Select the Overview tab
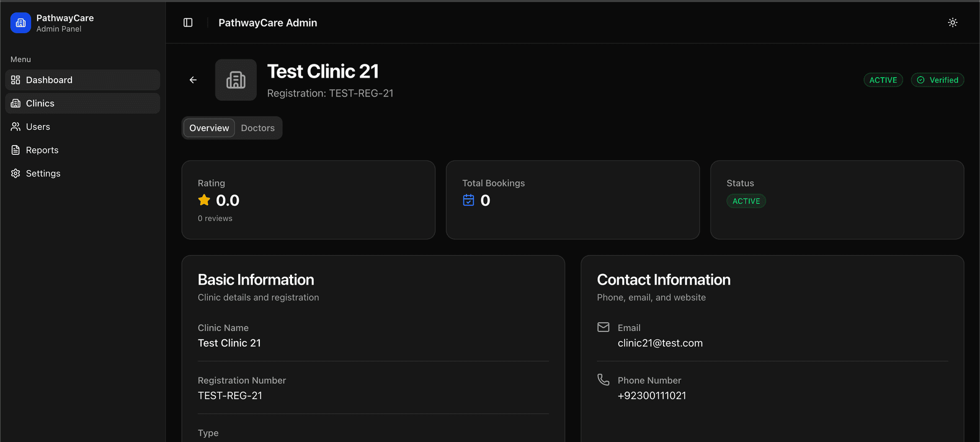 [209, 128]
